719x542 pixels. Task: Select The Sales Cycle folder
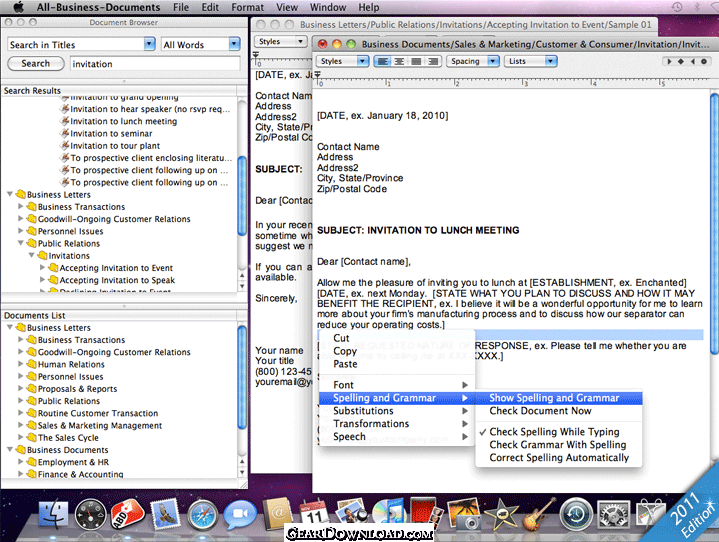click(68, 437)
